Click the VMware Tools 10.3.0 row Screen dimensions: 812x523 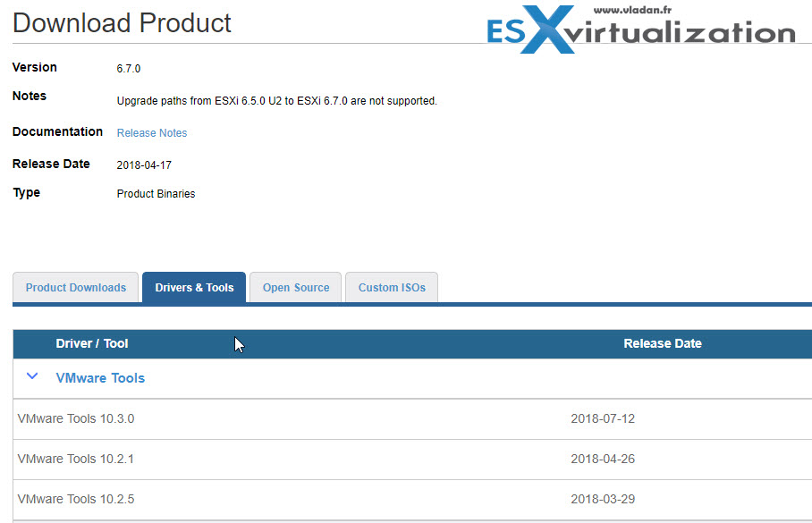412,419
